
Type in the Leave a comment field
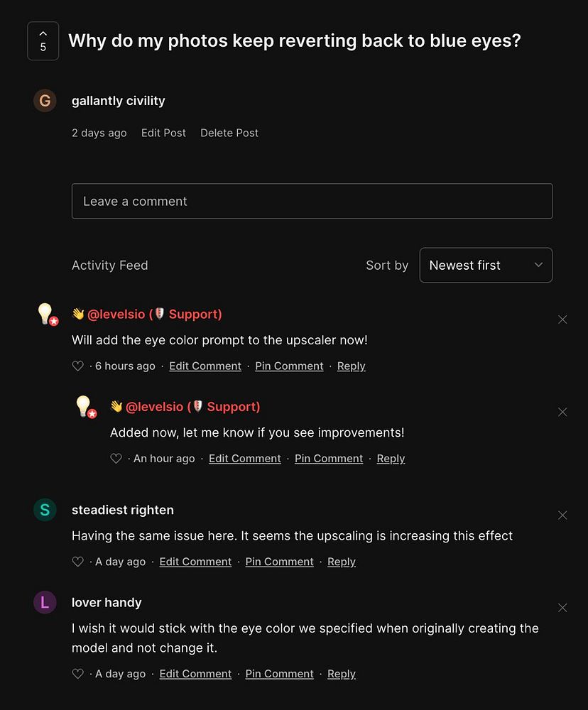click(x=312, y=201)
